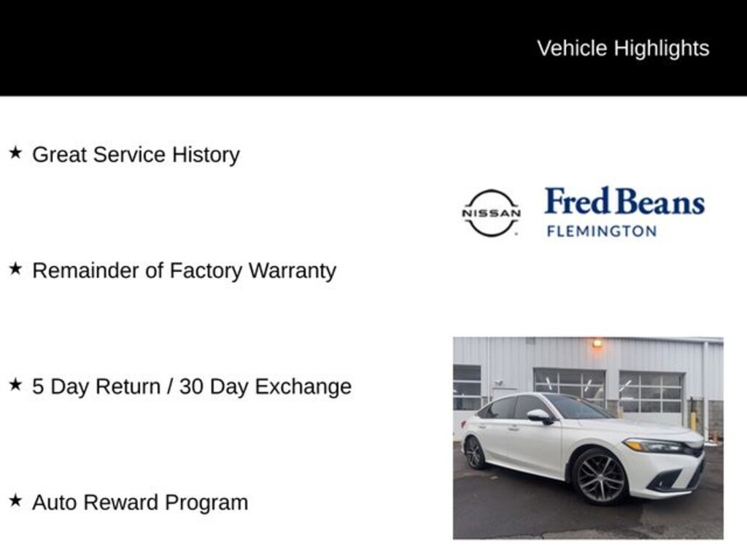
Task: Click the Auto Reward Program text
Action: click(x=140, y=502)
